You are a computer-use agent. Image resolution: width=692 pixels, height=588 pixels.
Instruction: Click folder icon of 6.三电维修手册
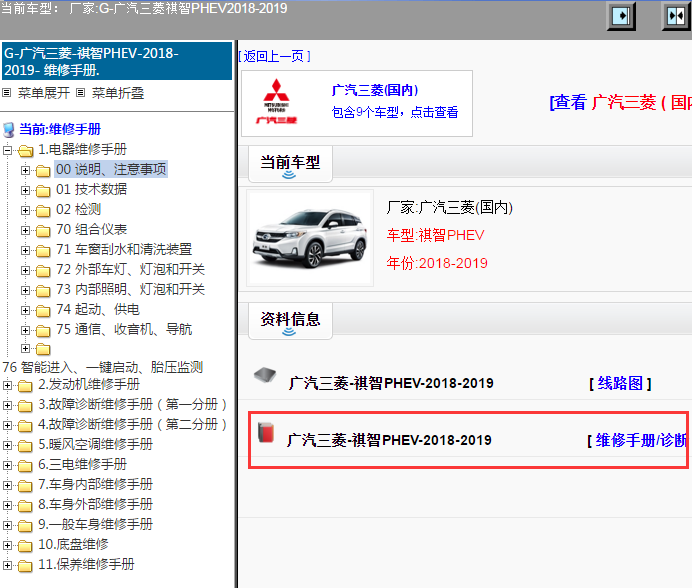pos(25,466)
